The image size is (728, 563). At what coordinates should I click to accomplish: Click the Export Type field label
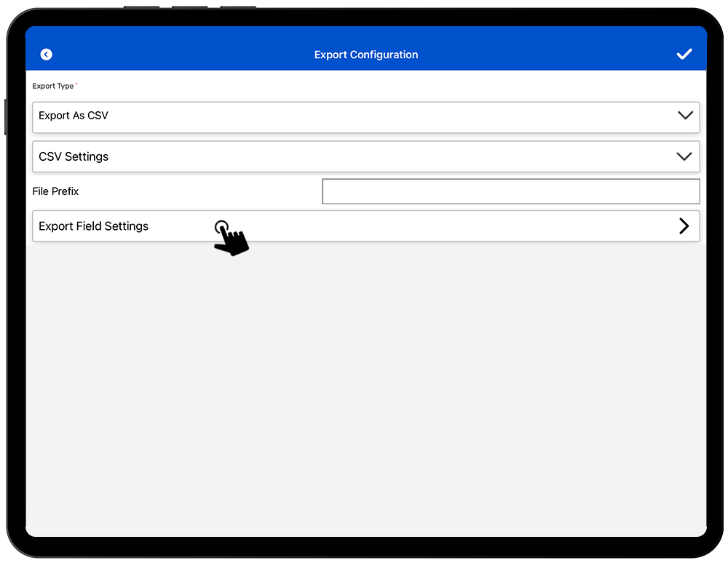52,86
